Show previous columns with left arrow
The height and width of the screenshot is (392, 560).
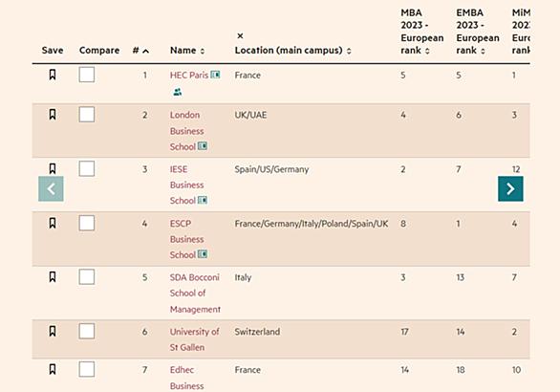click(51, 188)
